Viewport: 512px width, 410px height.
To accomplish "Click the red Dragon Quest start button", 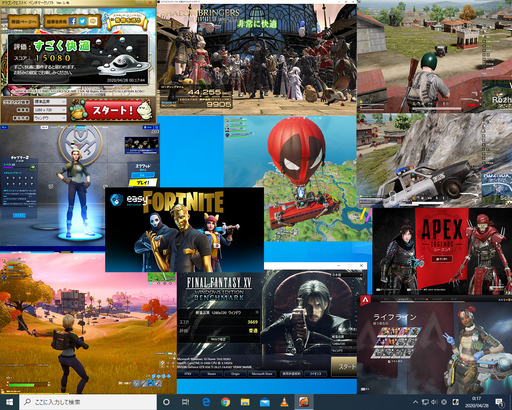I will (x=111, y=110).
